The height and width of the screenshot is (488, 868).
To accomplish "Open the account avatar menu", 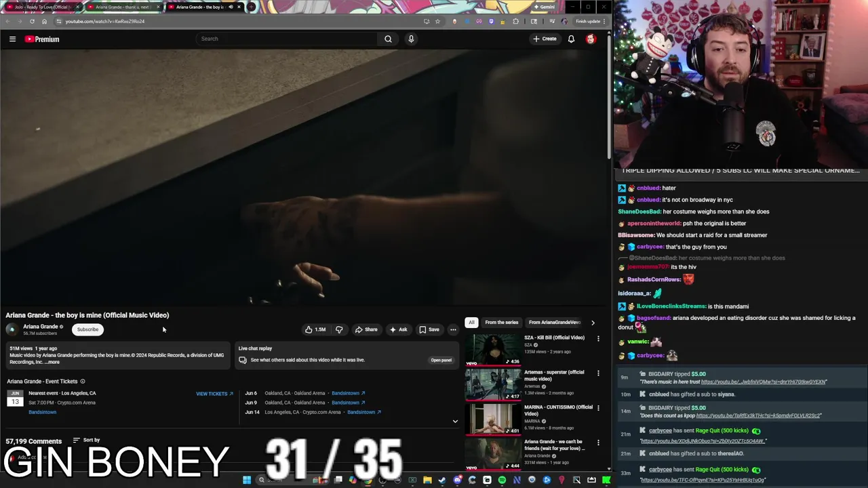I will [x=591, y=39].
